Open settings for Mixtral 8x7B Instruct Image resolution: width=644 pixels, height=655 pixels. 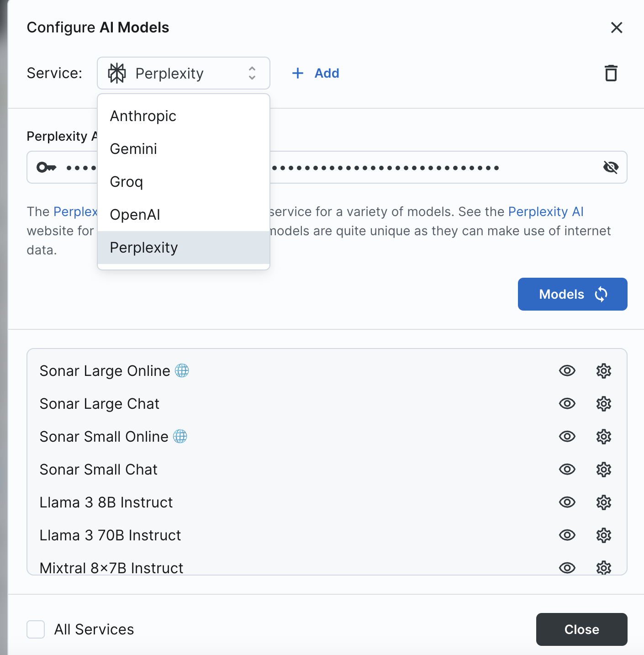click(x=603, y=568)
